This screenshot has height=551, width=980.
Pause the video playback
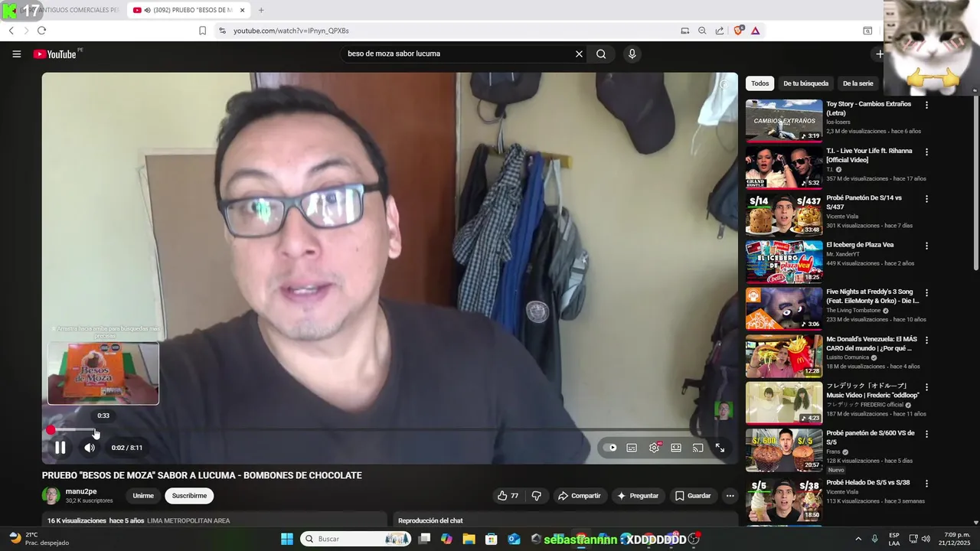[x=60, y=448]
